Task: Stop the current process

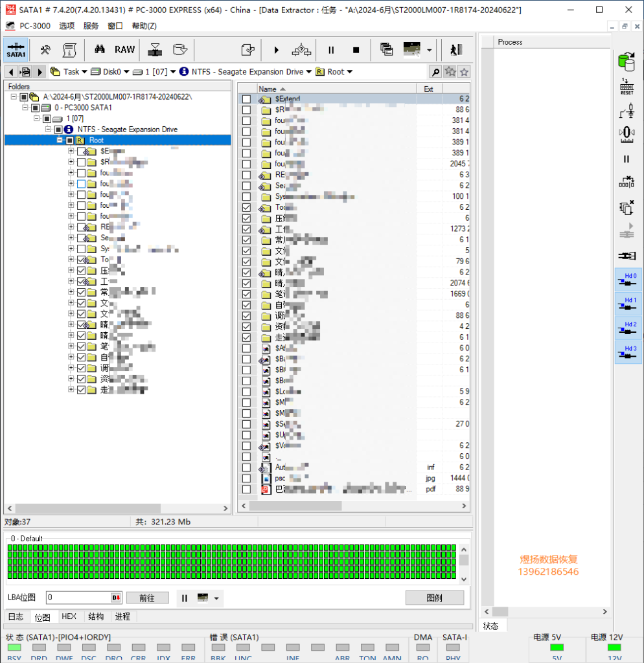Action: pyautogui.click(x=356, y=50)
